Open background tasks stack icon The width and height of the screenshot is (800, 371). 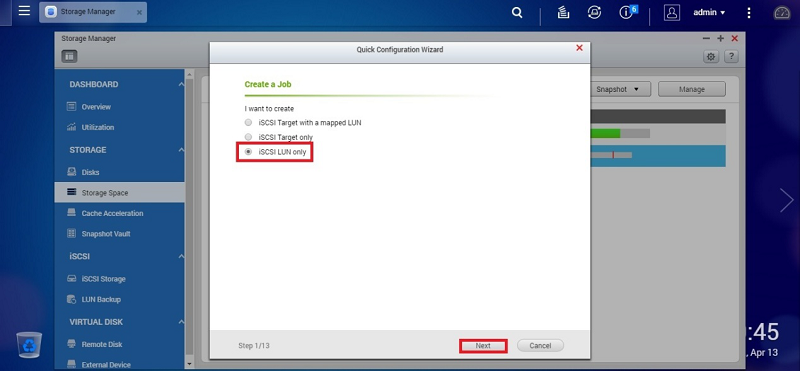(x=563, y=13)
